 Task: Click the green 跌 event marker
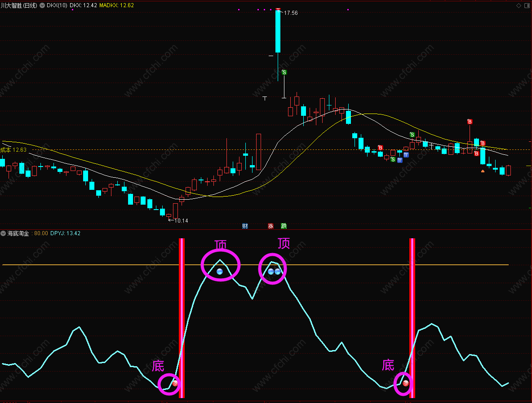[284, 226]
